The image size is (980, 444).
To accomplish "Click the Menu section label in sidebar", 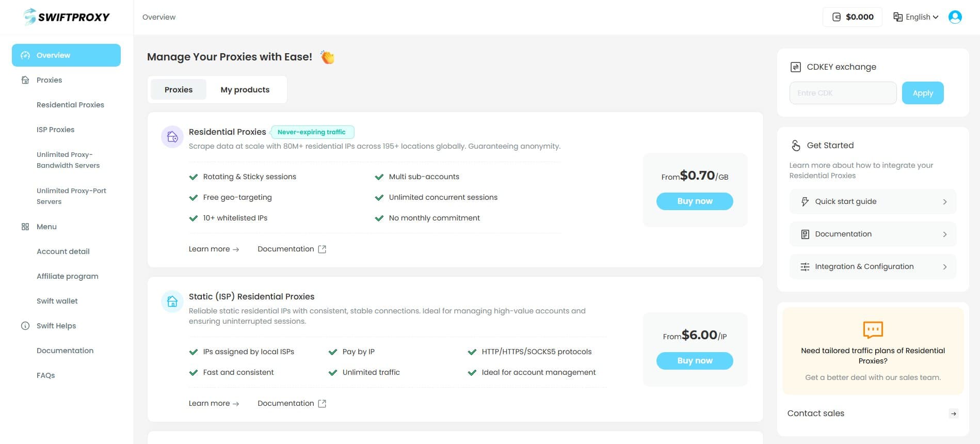I will point(46,227).
